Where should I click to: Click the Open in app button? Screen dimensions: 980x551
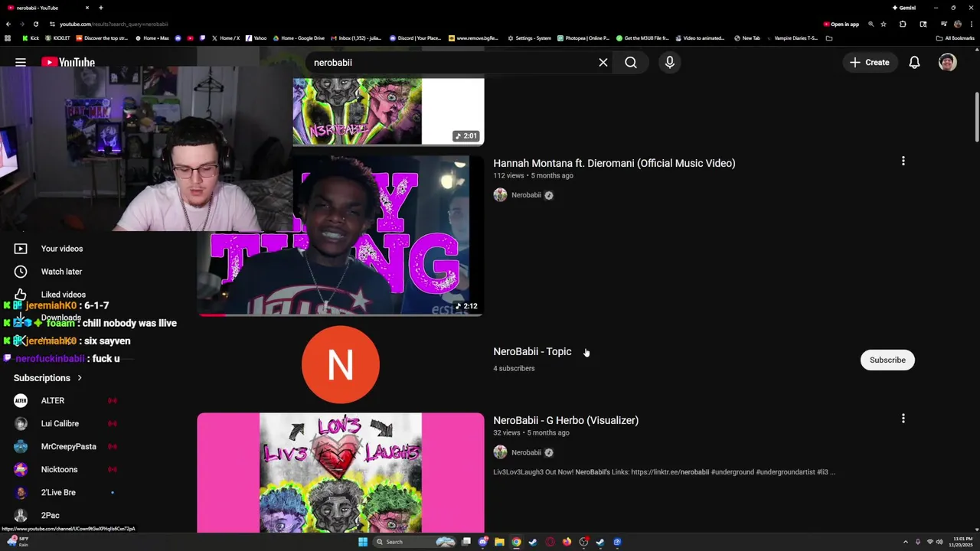coord(841,24)
